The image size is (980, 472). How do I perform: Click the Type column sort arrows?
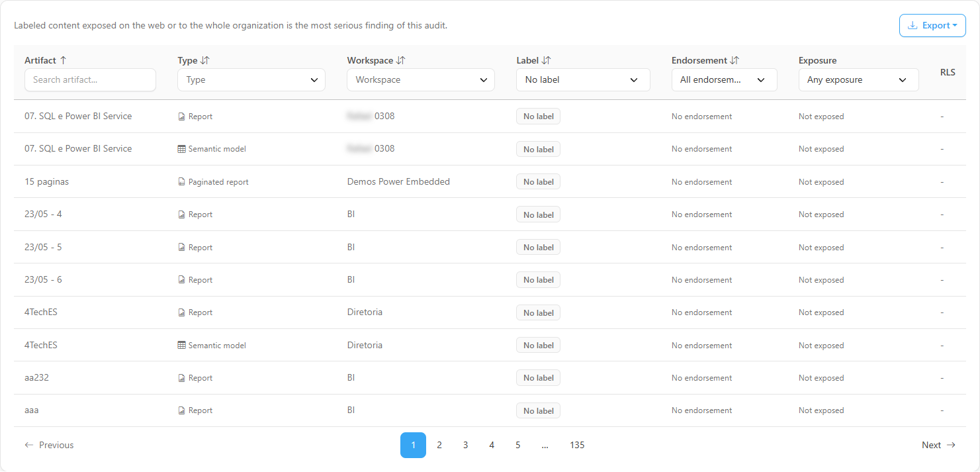click(205, 60)
